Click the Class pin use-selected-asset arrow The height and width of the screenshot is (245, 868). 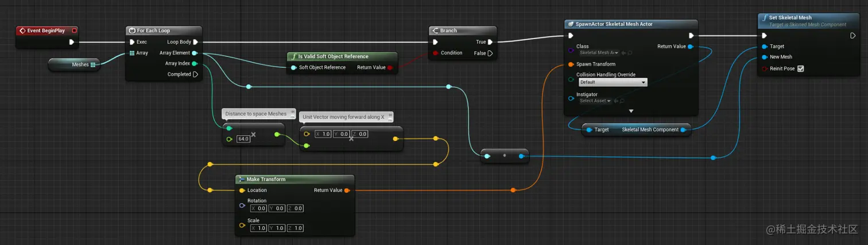click(623, 52)
